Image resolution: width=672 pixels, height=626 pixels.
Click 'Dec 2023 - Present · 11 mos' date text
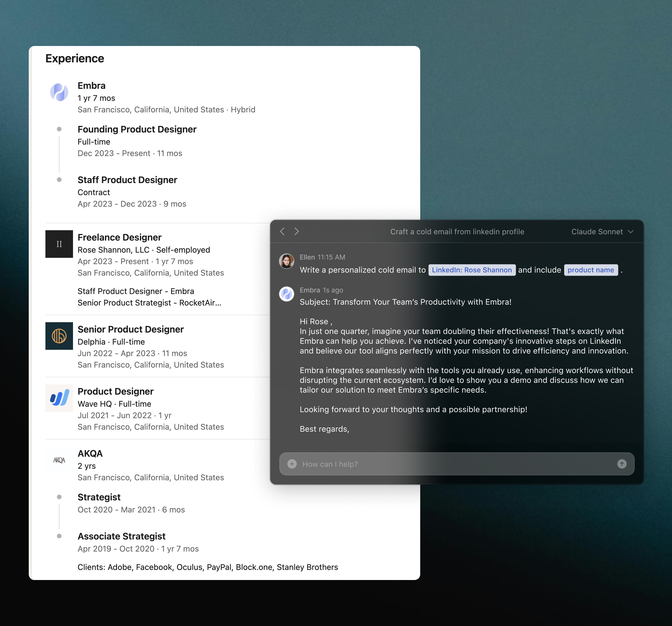[x=130, y=153]
